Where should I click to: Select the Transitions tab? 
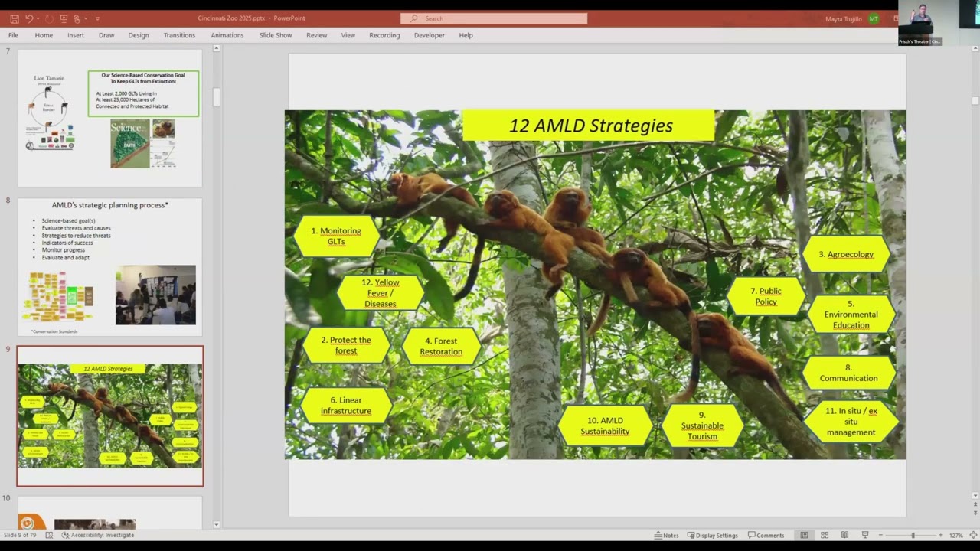tap(179, 35)
